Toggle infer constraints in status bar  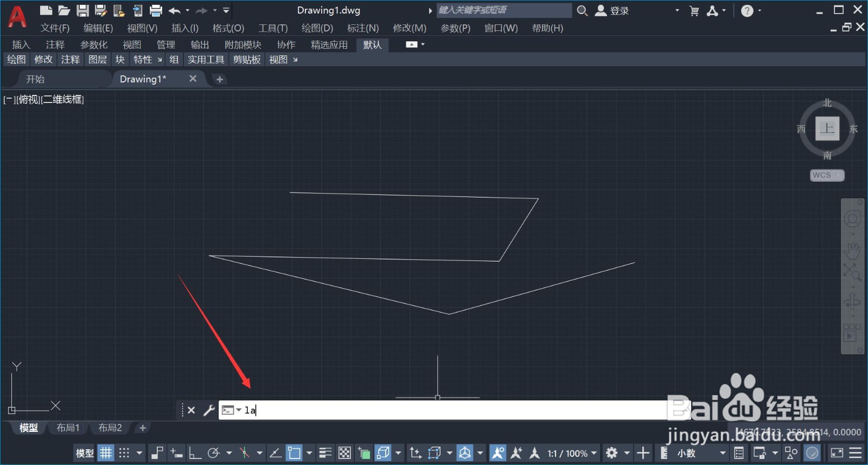(x=157, y=453)
